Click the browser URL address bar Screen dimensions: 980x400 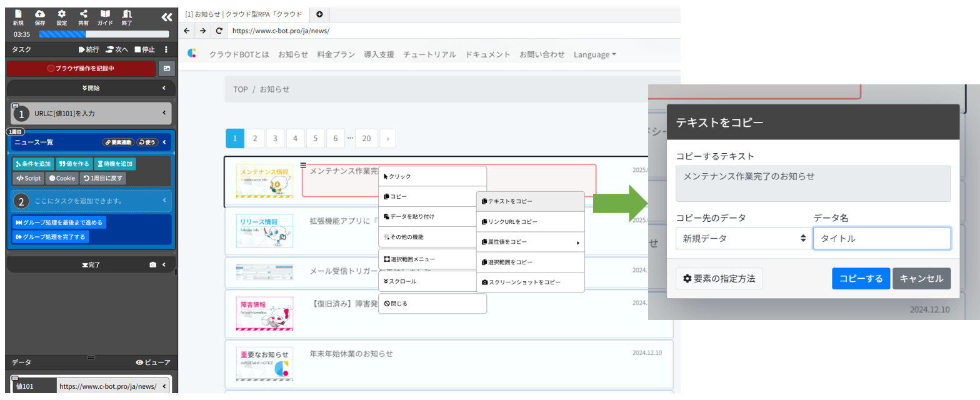pyautogui.click(x=452, y=31)
